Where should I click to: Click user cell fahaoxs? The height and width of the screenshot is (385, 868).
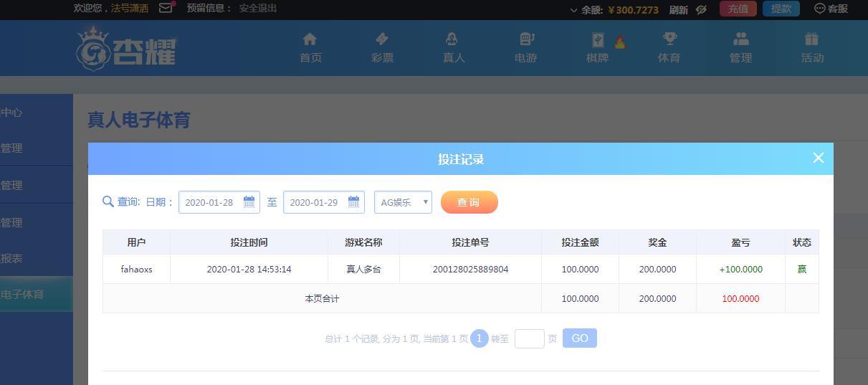tap(136, 270)
